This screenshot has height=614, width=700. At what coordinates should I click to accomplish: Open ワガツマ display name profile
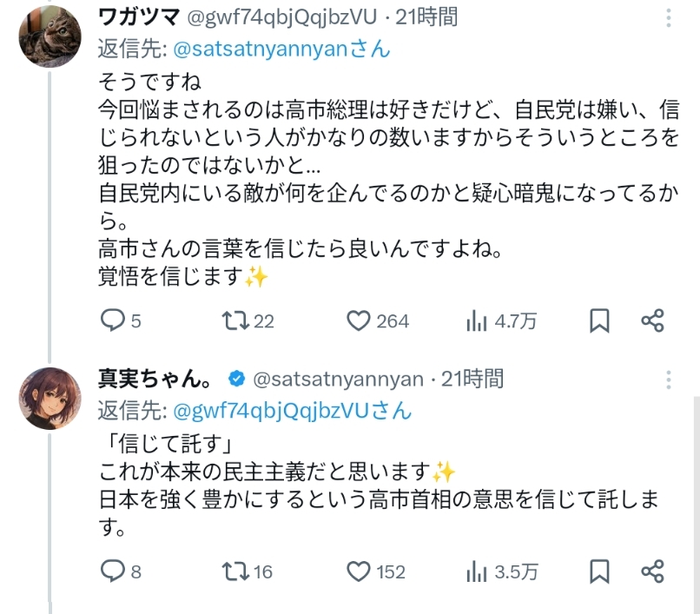(x=139, y=16)
